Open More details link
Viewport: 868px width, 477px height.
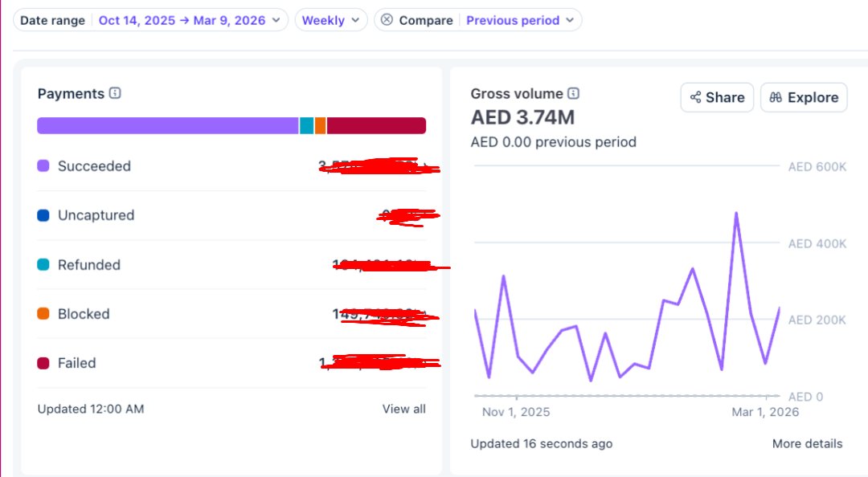coord(807,444)
